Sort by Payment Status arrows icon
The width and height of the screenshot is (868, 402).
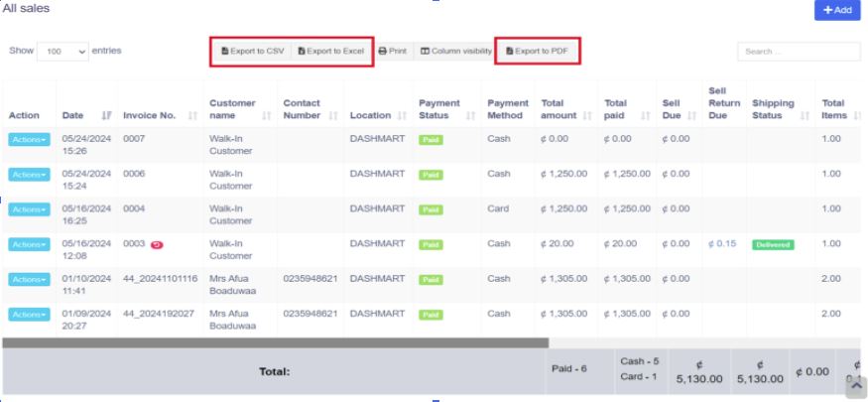pos(471,116)
